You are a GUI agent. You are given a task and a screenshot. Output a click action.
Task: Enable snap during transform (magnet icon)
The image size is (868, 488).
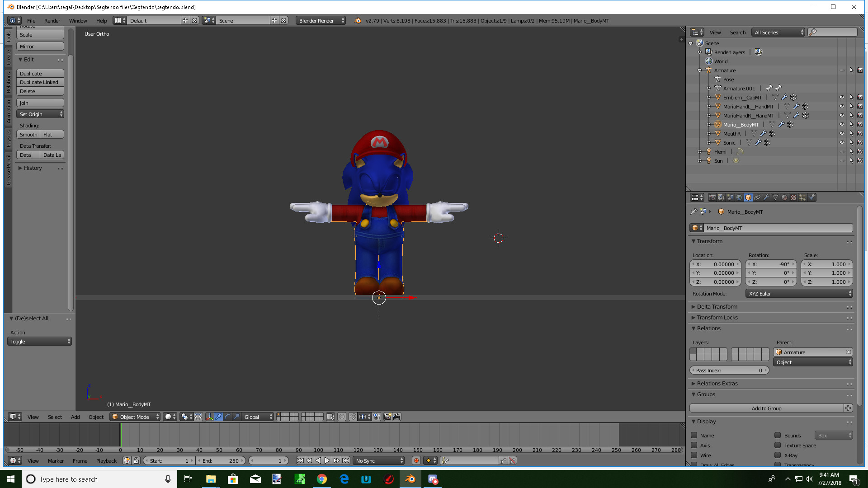(354, 417)
